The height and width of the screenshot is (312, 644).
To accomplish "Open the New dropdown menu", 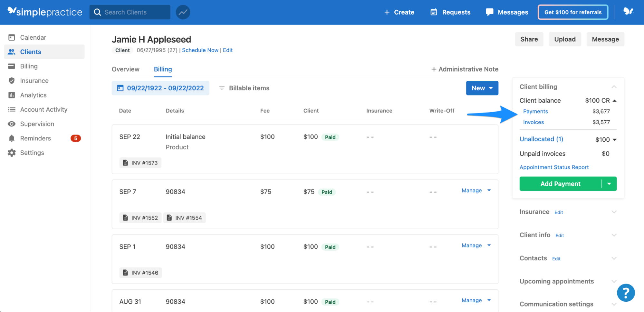I will coord(482,88).
